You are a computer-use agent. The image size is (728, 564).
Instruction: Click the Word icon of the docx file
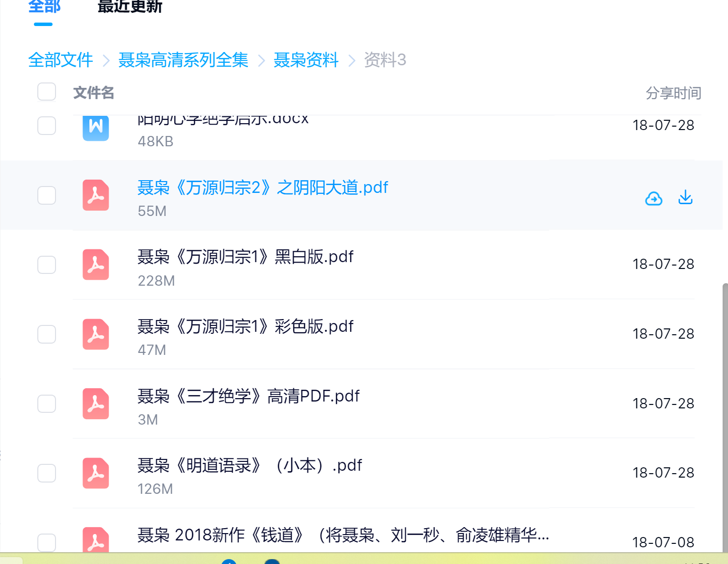pyautogui.click(x=96, y=128)
